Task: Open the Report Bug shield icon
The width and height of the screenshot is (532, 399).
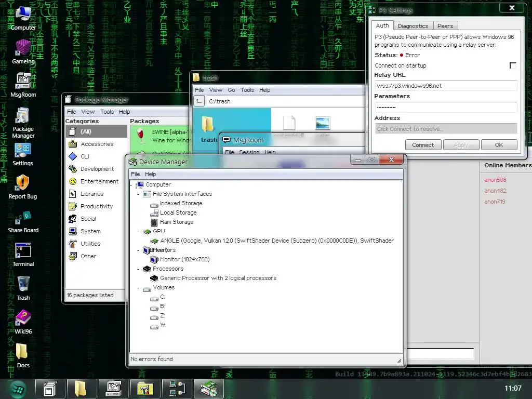Action: coord(23,187)
